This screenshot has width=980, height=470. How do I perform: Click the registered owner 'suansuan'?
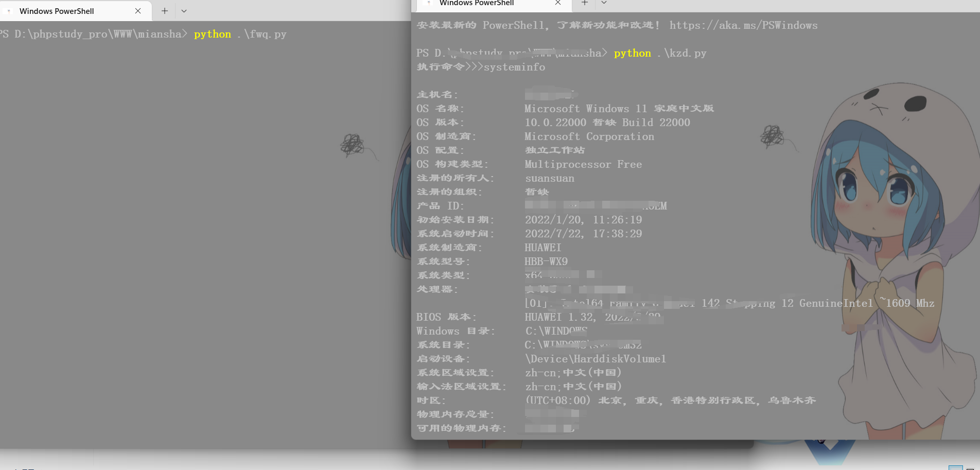(x=550, y=178)
